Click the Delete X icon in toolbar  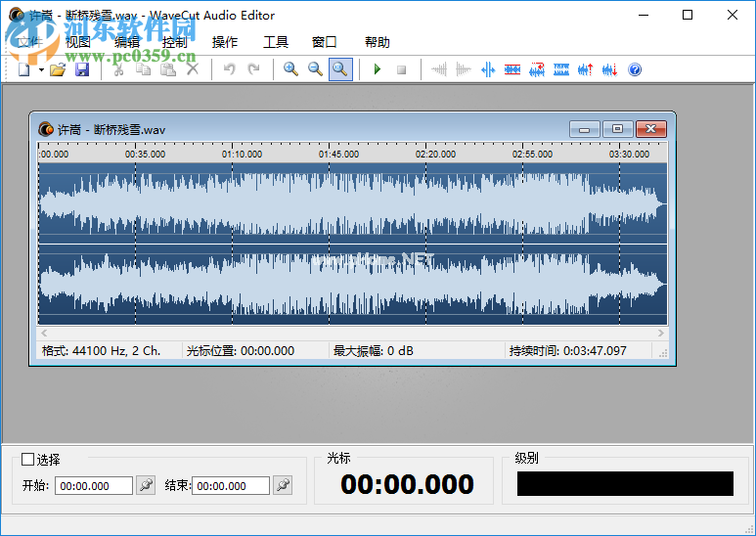(193, 69)
